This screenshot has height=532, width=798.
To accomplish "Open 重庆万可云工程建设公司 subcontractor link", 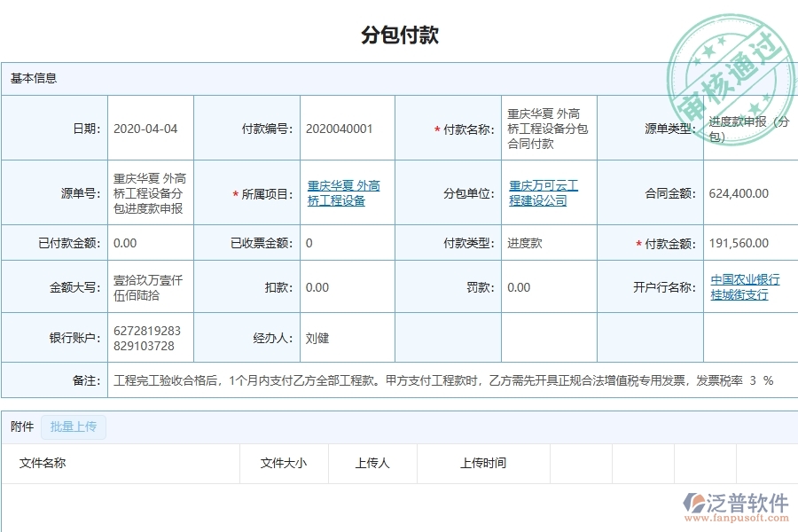I will (543, 193).
